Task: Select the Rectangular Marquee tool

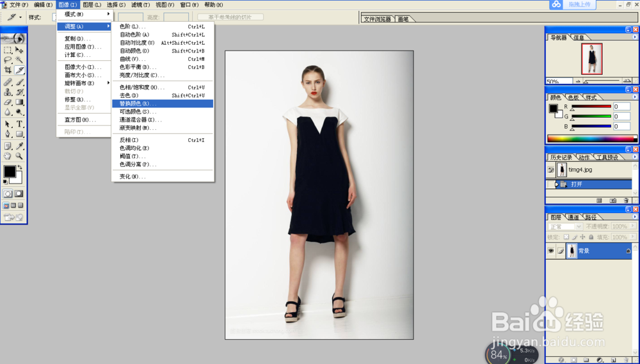Action: pos(8,50)
